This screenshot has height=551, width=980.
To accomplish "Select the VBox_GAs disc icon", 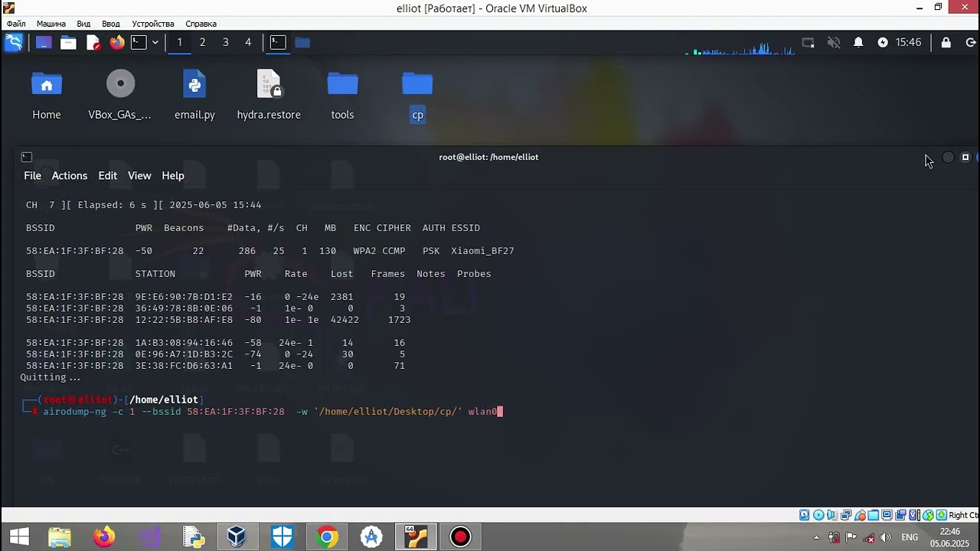I will tap(120, 96).
